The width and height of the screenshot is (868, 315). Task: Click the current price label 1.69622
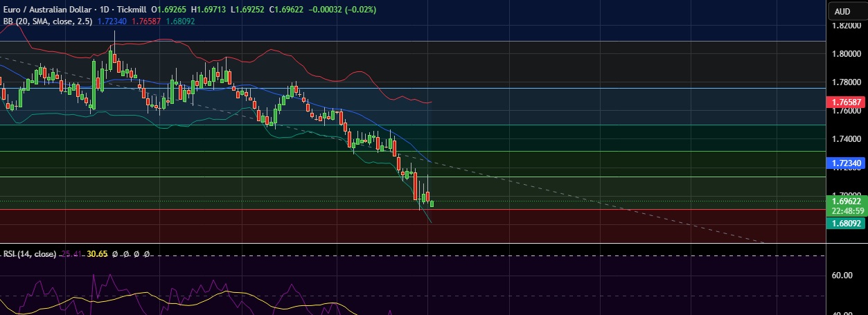[847, 201]
